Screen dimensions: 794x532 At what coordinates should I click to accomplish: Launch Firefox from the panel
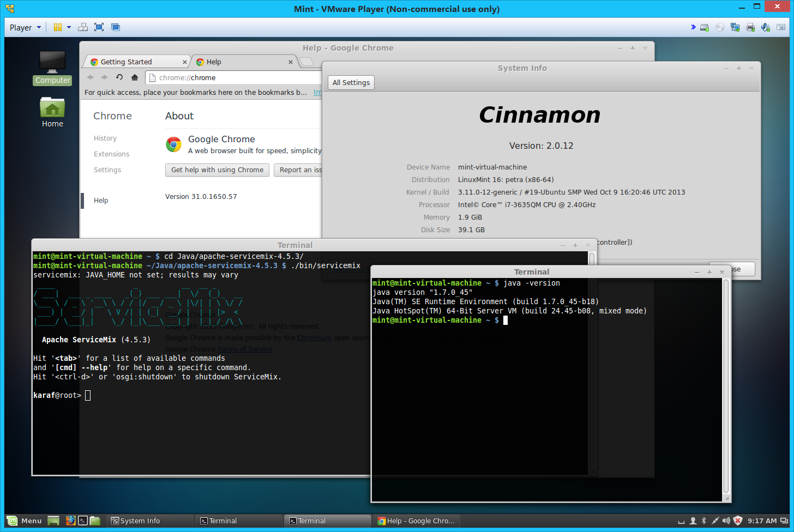[70, 521]
